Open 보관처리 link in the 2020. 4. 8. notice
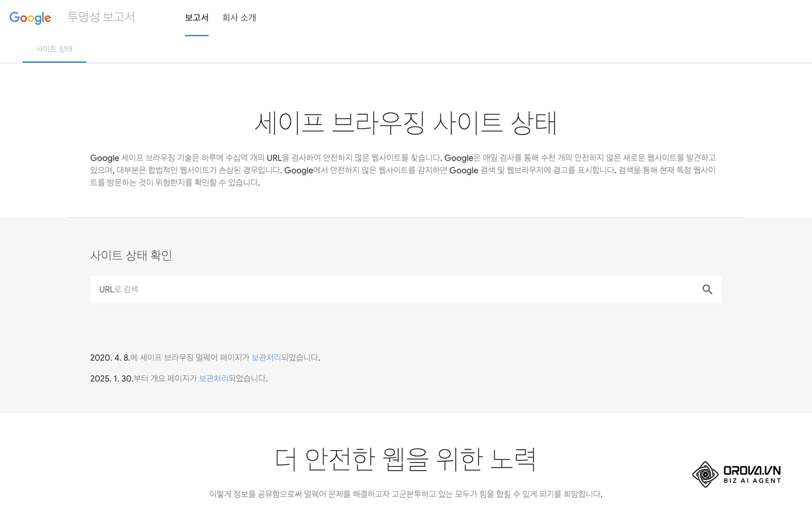This screenshot has height=508, width=812. pyautogui.click(x=266, y=358)
